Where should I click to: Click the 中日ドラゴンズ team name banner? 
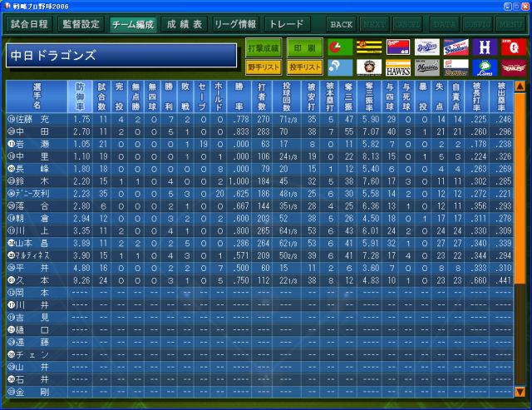(x=121, y=55)
